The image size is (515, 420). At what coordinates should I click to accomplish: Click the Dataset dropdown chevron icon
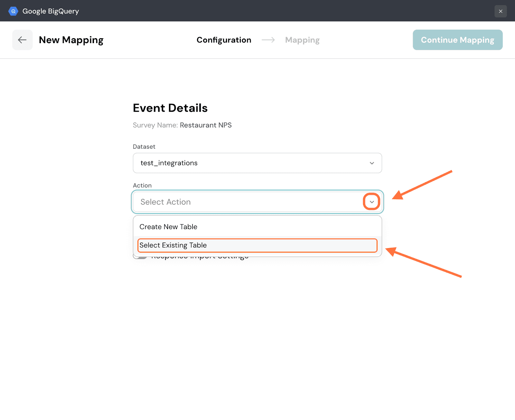tap(372, 163)
